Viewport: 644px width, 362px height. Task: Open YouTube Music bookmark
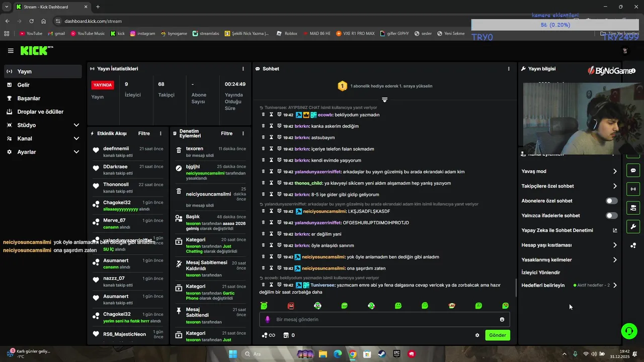tap(88, 34)
